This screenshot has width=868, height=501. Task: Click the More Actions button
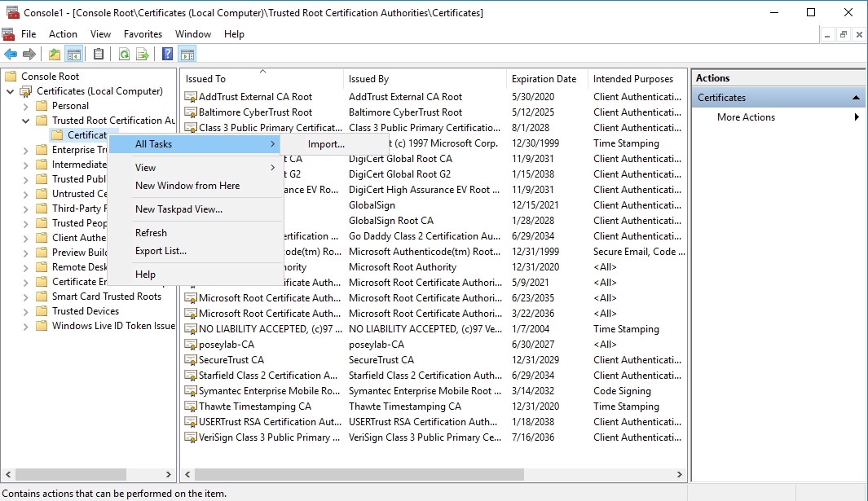[744, 116]
